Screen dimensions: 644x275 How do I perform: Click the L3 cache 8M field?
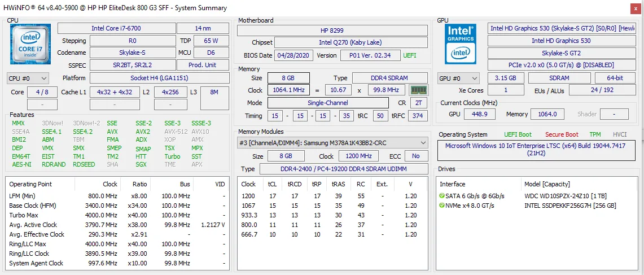[x=214, y=99]
